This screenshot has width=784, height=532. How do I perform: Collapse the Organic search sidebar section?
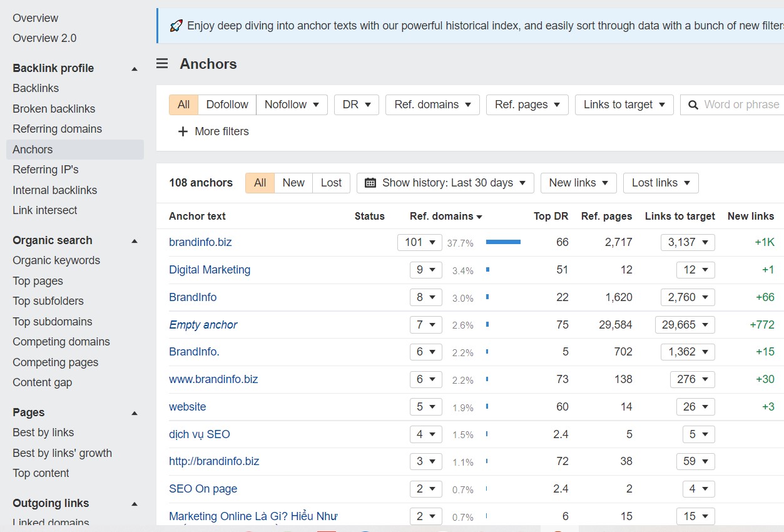pos(134,241)
